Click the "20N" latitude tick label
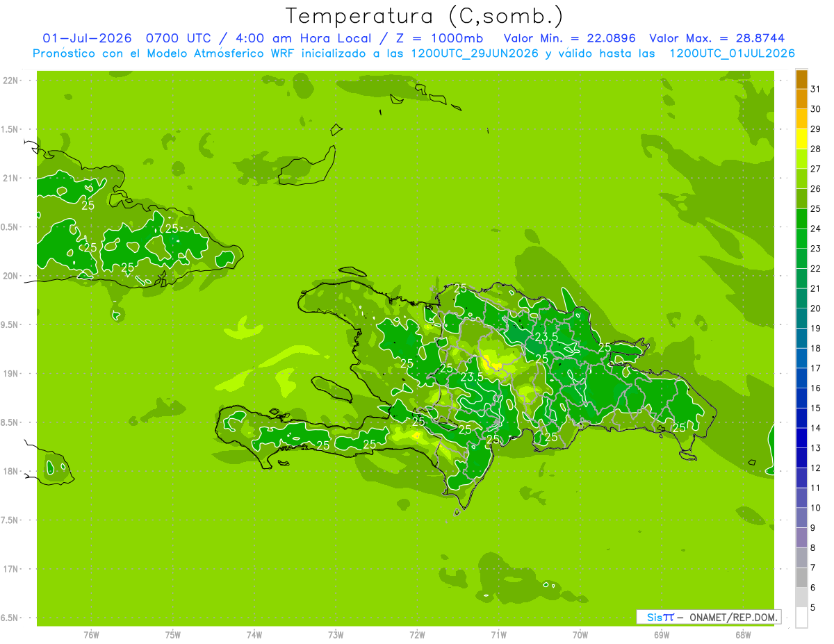 (x=10, y=276)
